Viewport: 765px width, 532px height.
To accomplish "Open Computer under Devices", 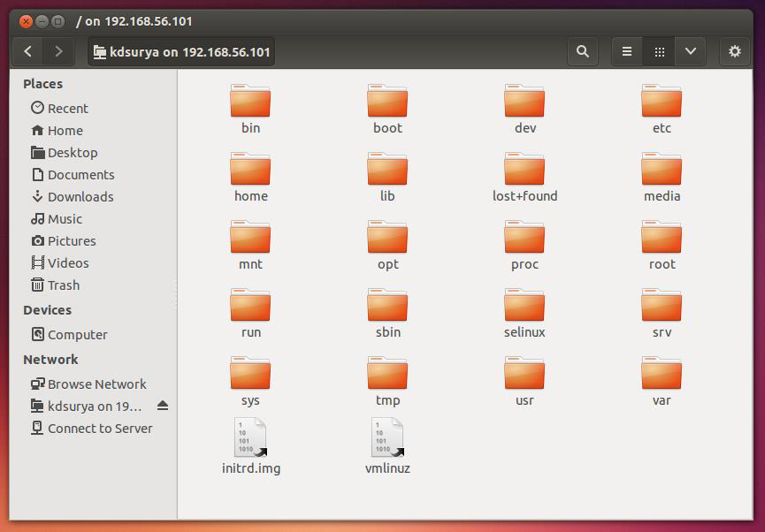I will coord(77,335).
